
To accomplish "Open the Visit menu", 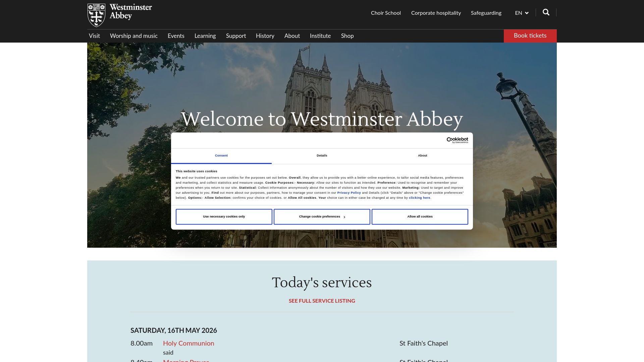I will click(x=94, y=36).
